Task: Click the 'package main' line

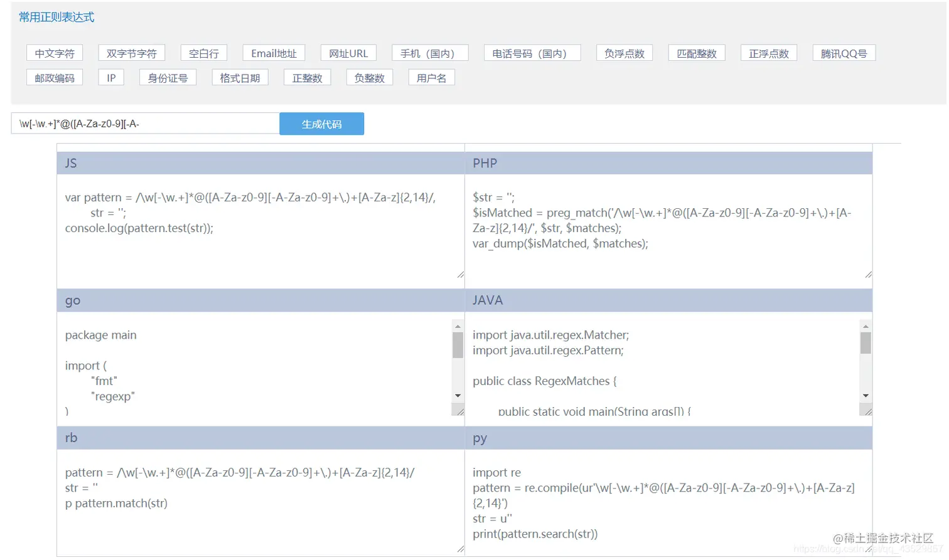Action: (101, 335)
